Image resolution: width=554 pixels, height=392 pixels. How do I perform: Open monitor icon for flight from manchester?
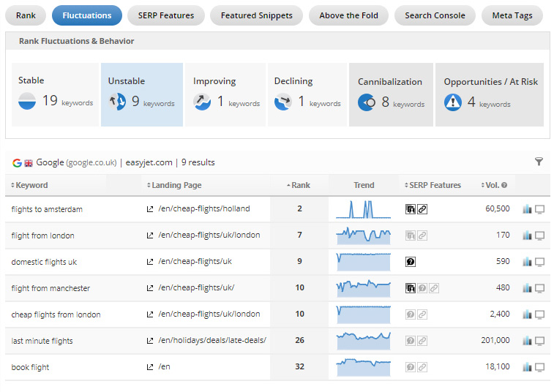[540, 288]
